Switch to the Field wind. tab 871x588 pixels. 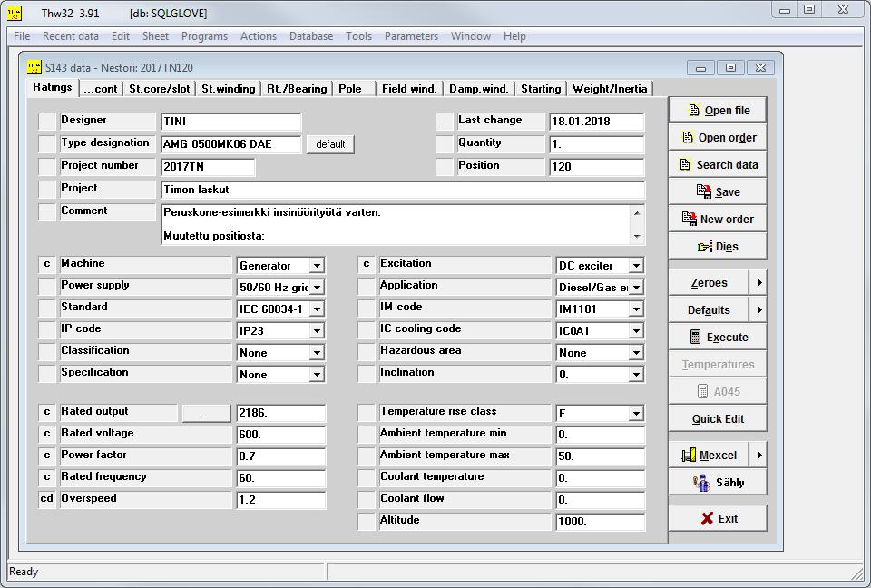pyautogui.click(x=409, y=89)
